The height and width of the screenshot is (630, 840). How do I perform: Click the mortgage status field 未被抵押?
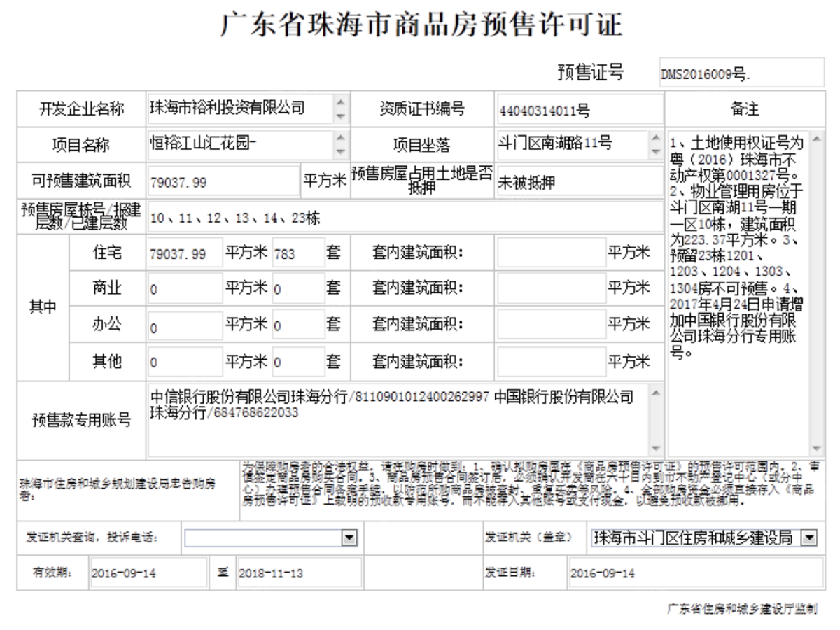click(579, 182)
